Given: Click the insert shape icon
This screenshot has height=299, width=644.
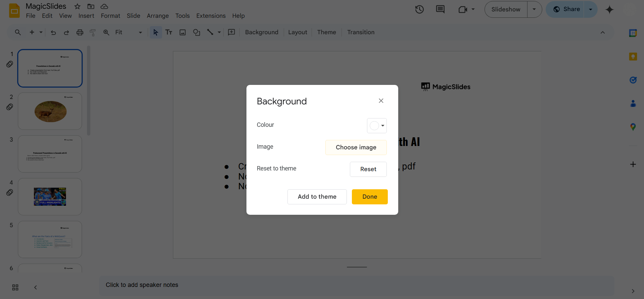Looking at the screenshot, I should click(x=196, y=32).
